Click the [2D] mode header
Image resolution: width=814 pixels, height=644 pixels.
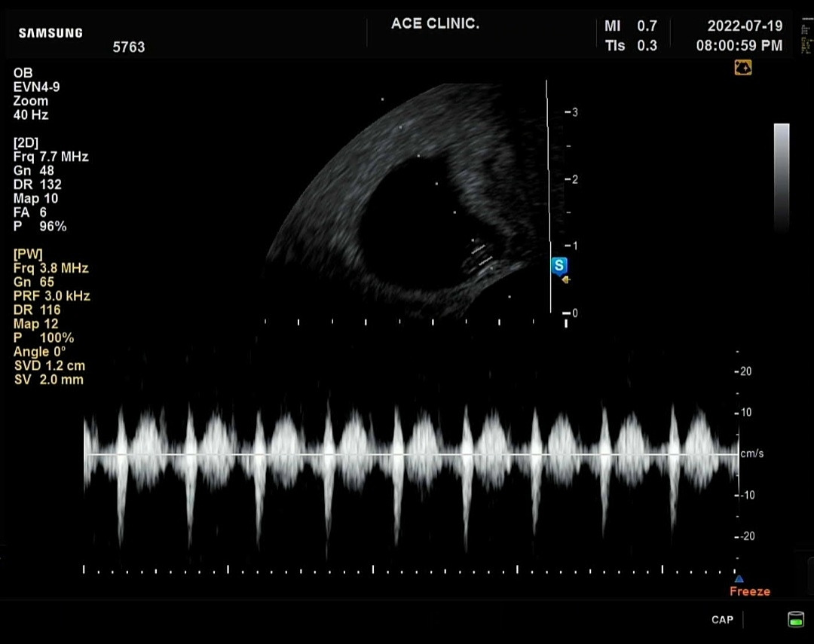[26, 142]
